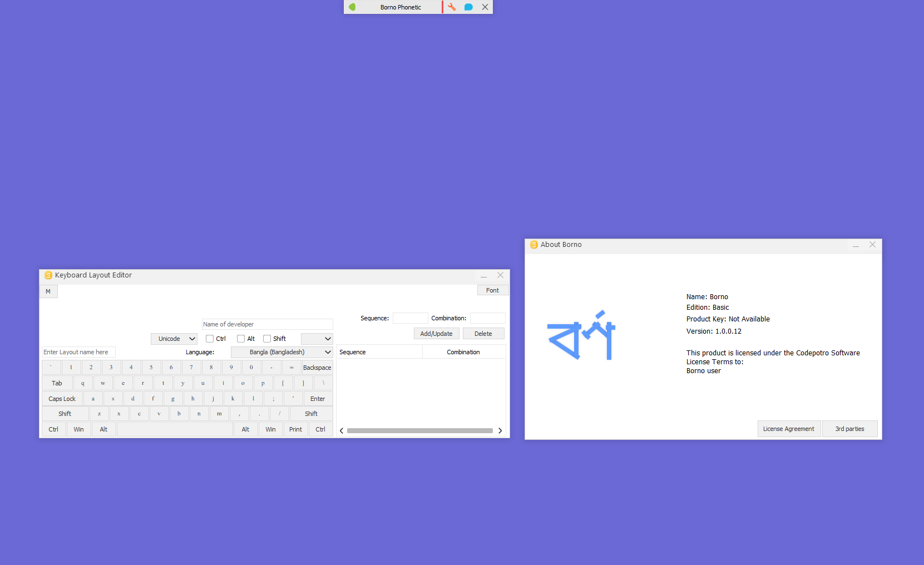Click the 1 key on virtual keyboard
This screenshot has height=565, width=924.
71,368
